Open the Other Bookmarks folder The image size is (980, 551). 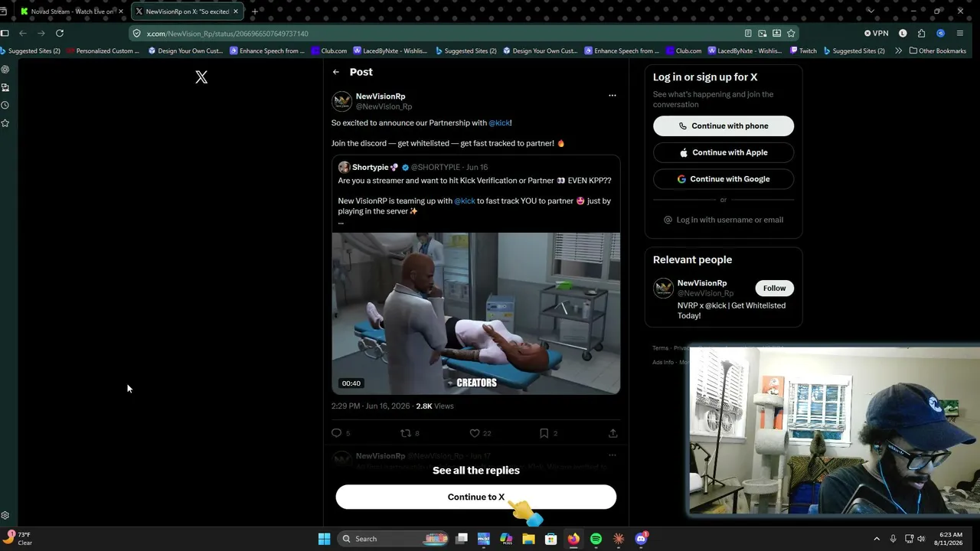point(937,51)
